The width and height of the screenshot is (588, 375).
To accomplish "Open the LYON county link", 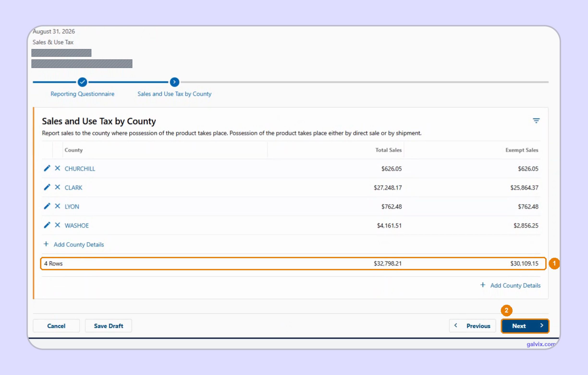I will (x=72, y=207).
